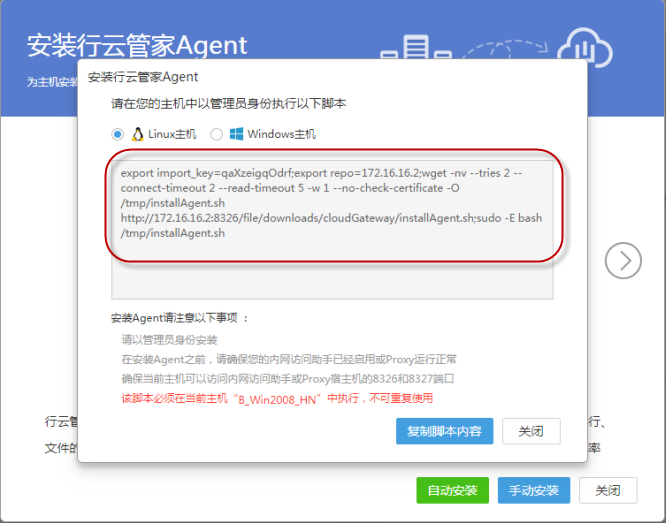Viewport: 666px width, 523px height.
Task: Click the Windows logo icon
Action: pyautogui.click(x=236, y=134)
